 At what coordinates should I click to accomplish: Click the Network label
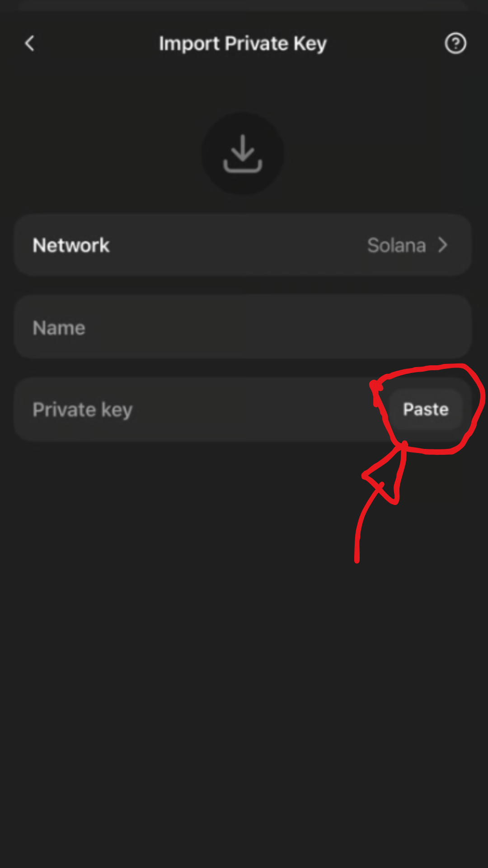click(x=71, y=245)
